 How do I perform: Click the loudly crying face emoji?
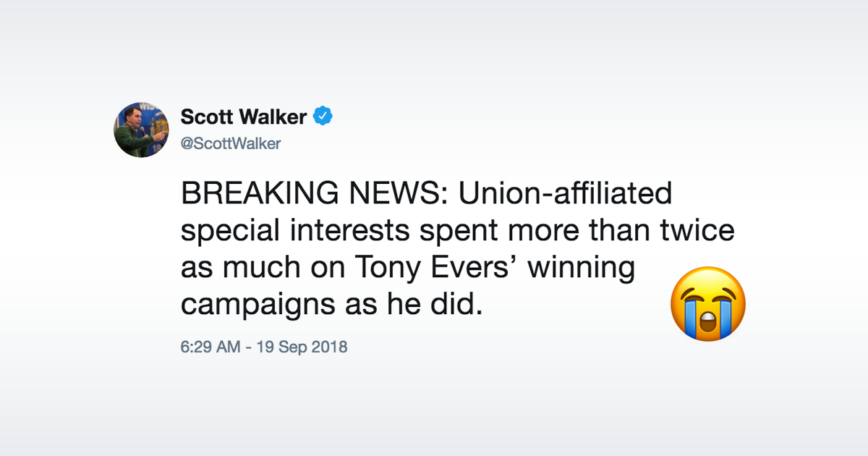708,304
